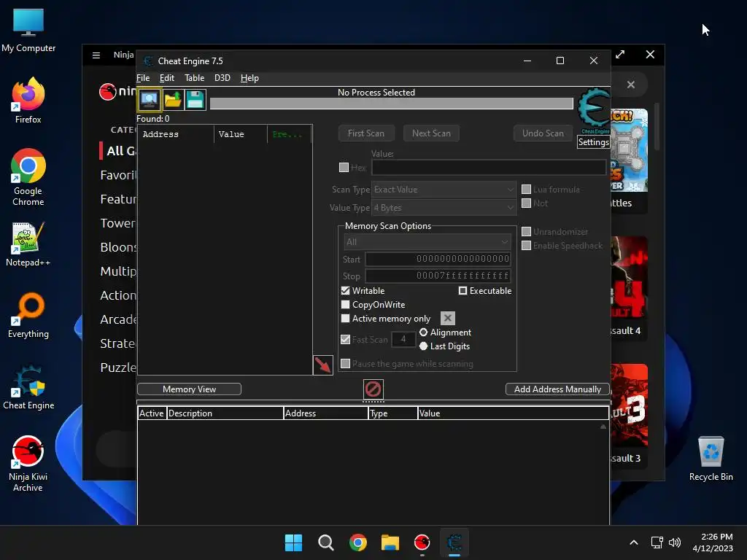The width and height of the screenshot is (747, 560).
Task: Open the Table menu
Action: tap(194, 77)
